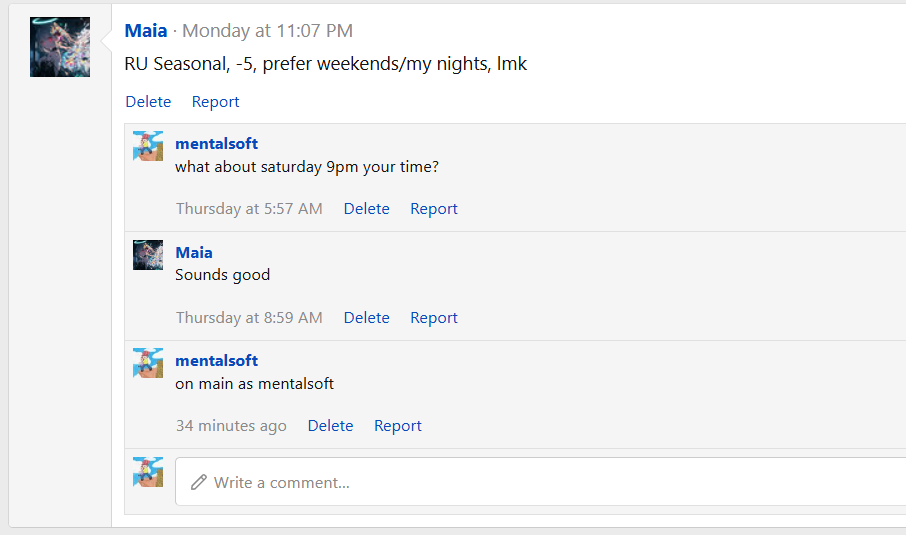906x535 pixels.
Task: Click Maia's large profile avatar
Action: click(60, 47)
